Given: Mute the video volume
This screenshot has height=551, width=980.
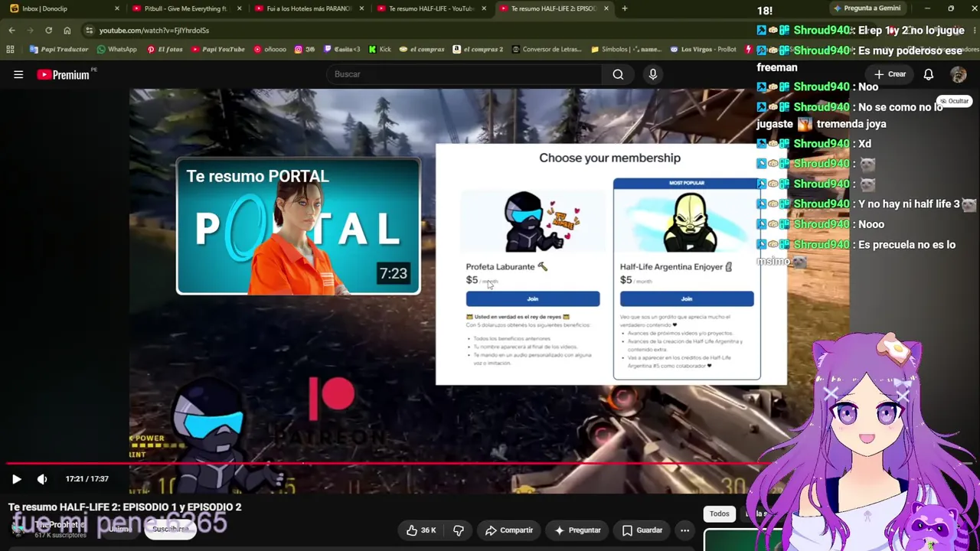Looking at the screenshot, I should (42, 479).
